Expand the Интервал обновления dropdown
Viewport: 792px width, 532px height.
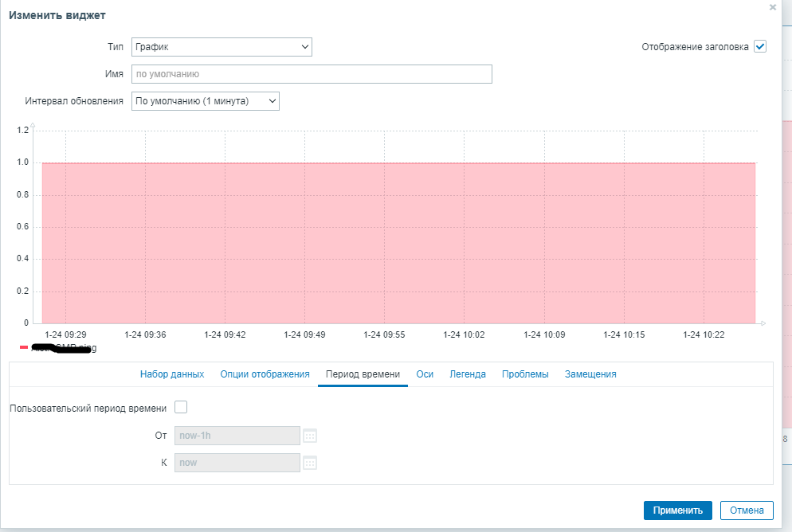(205, 101)
